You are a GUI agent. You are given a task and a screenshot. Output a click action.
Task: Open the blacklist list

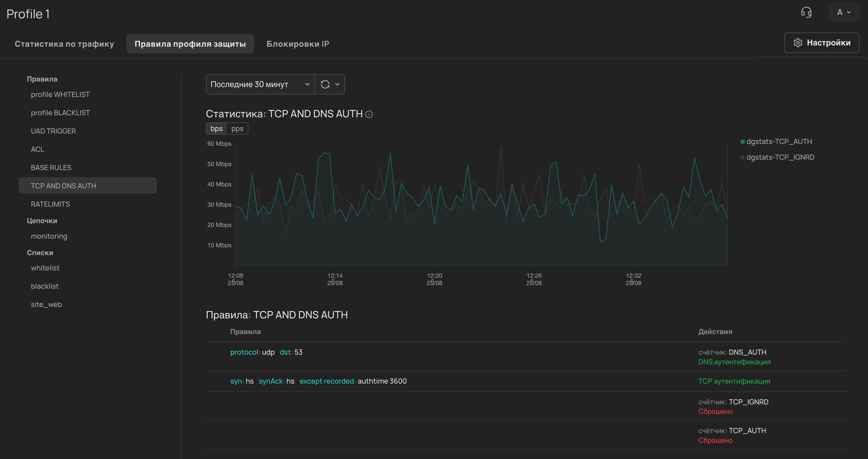click(x=45, y=286)
